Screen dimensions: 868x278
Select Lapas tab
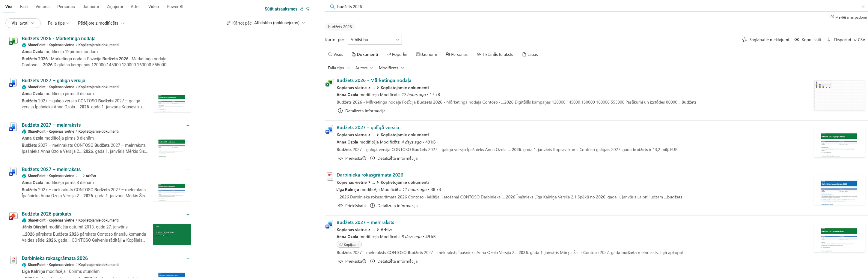point(530,54)
